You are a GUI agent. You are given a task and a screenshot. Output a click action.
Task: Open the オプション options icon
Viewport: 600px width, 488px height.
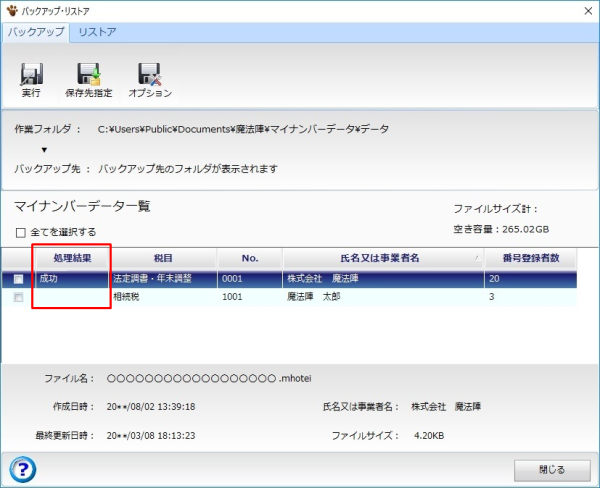coord(150,80)
